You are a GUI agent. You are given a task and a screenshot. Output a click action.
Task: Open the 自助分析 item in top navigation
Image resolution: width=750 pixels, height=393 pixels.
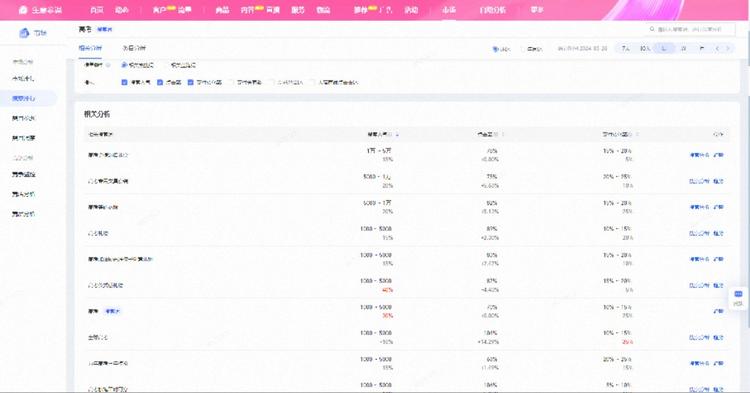(x=492, y=10)
